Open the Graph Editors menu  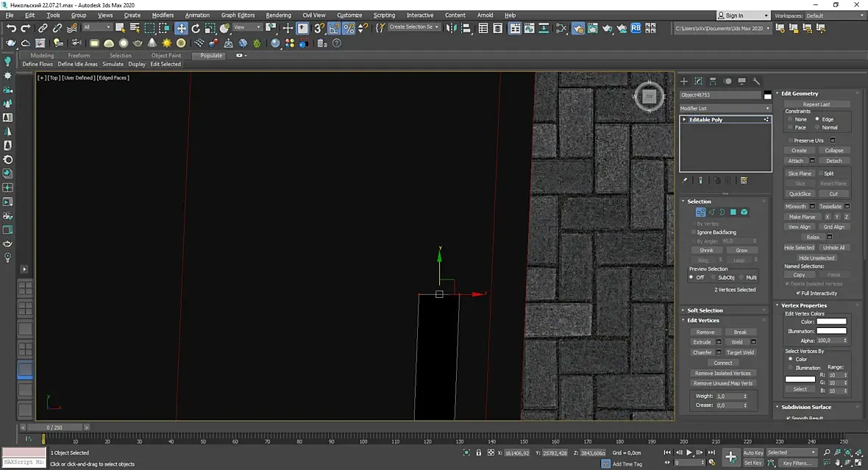coord(238,15)
